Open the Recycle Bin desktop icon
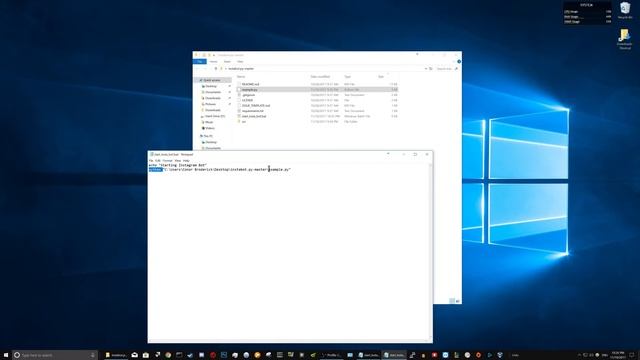 coord(625,10)
